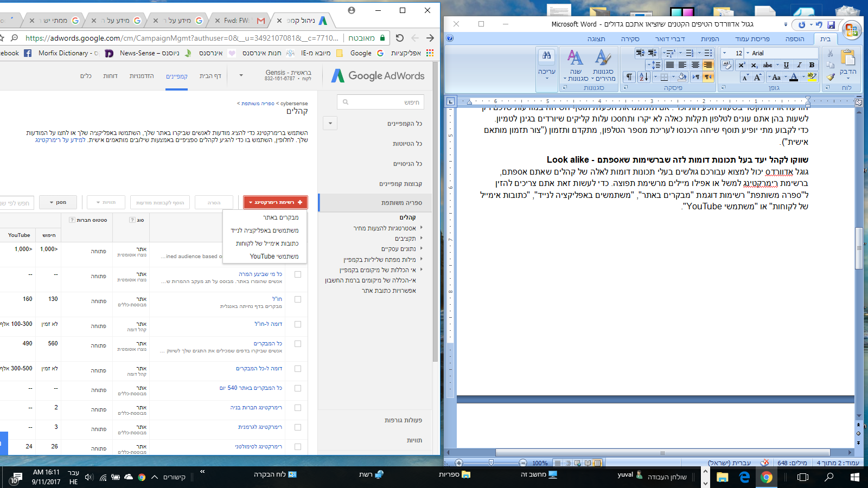Open the רימרקטינג חברות בניה audience link

click(x=256, y=407)
